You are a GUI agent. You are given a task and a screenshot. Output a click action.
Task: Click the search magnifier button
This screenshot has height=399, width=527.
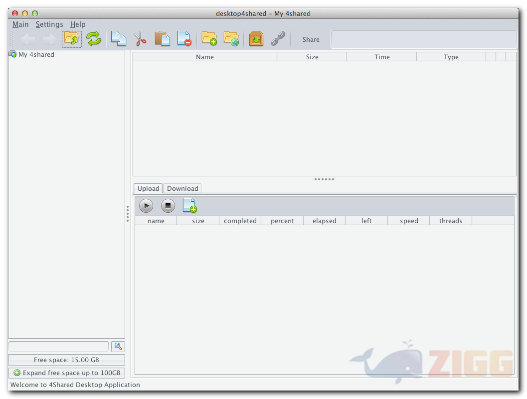click(118, 346)
